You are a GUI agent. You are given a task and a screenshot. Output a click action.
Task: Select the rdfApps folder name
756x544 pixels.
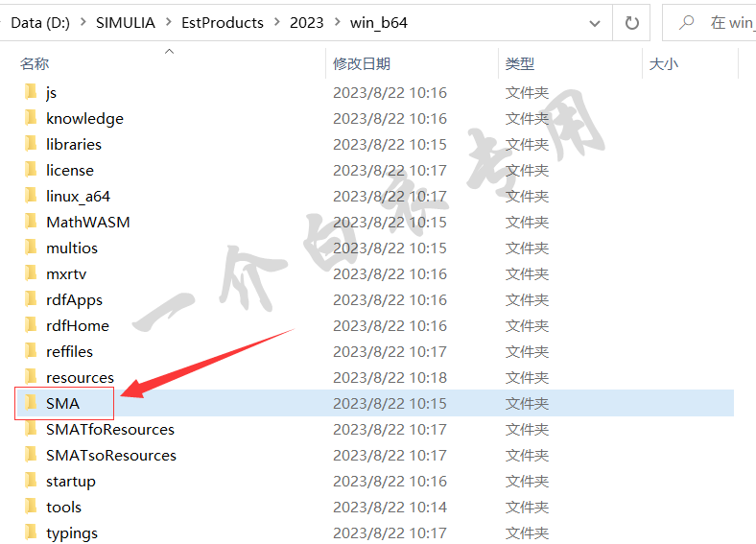click(x=74, y=300)
